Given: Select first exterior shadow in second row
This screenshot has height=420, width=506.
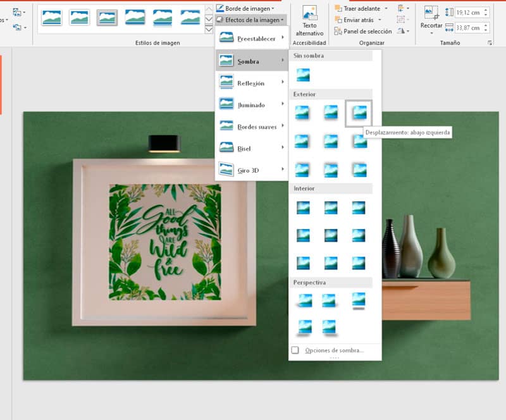Looking at the screenshot, I should [x=302, y=142].
